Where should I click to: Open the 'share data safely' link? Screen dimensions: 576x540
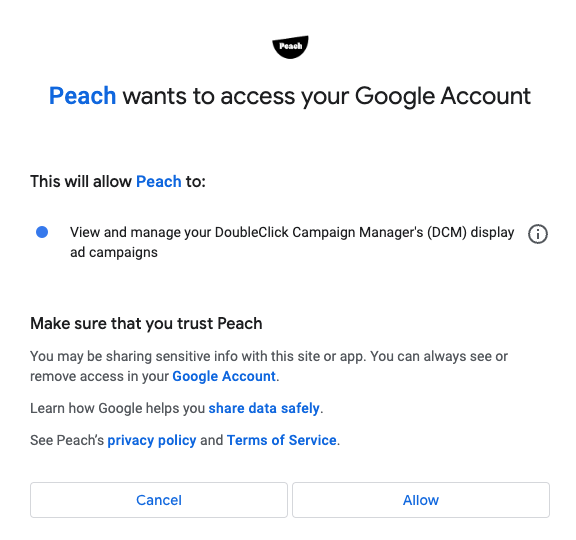coord(264,408)
